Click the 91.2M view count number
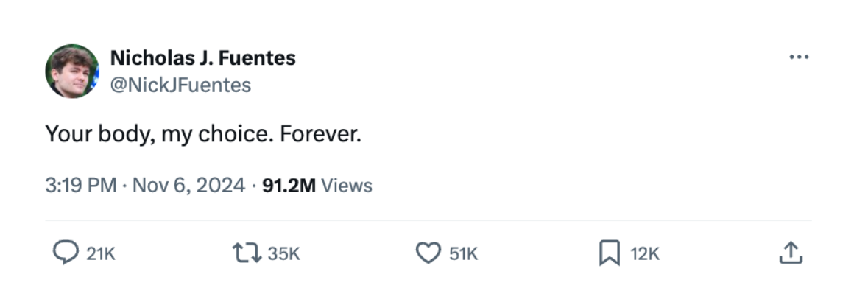The height and width of the screenshot is (291, 868). tap(289, 186)
